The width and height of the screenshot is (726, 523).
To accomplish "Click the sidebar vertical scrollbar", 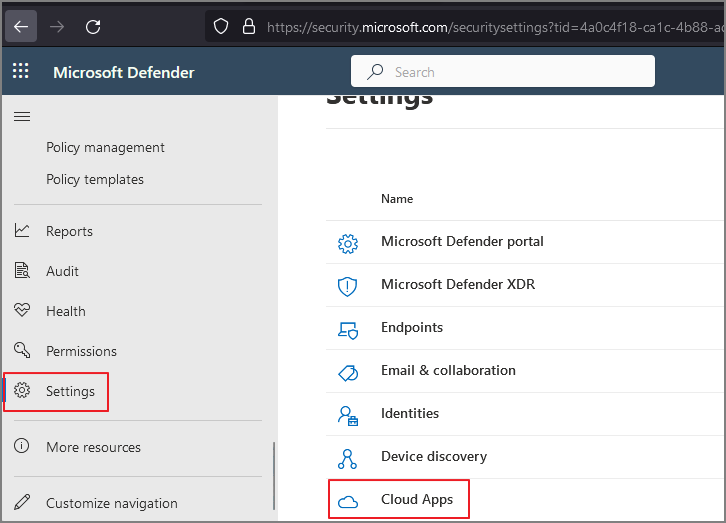I will pos(274,476).
